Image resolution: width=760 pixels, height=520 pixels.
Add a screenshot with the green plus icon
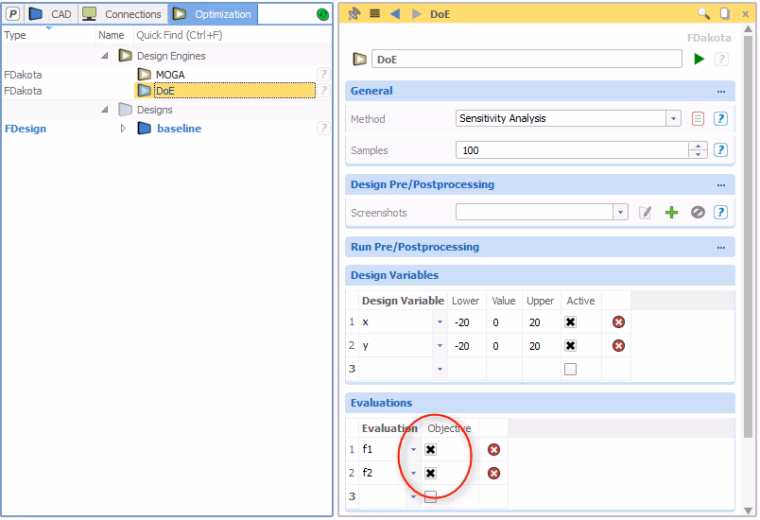pos(671,212)
